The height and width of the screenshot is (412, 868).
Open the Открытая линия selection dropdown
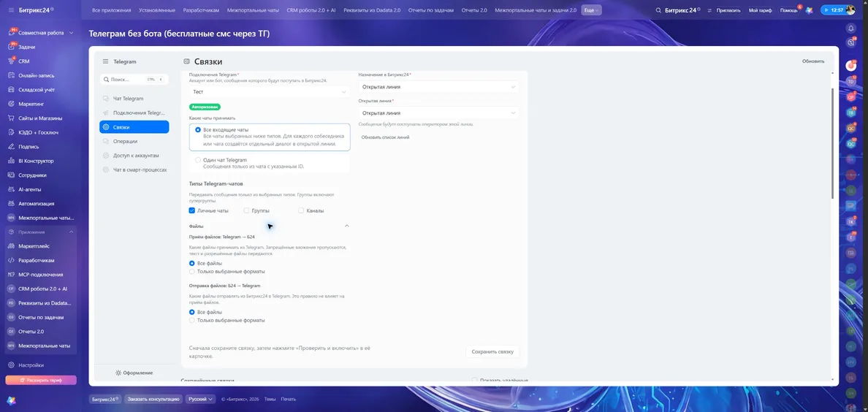(x=438, y=113)
